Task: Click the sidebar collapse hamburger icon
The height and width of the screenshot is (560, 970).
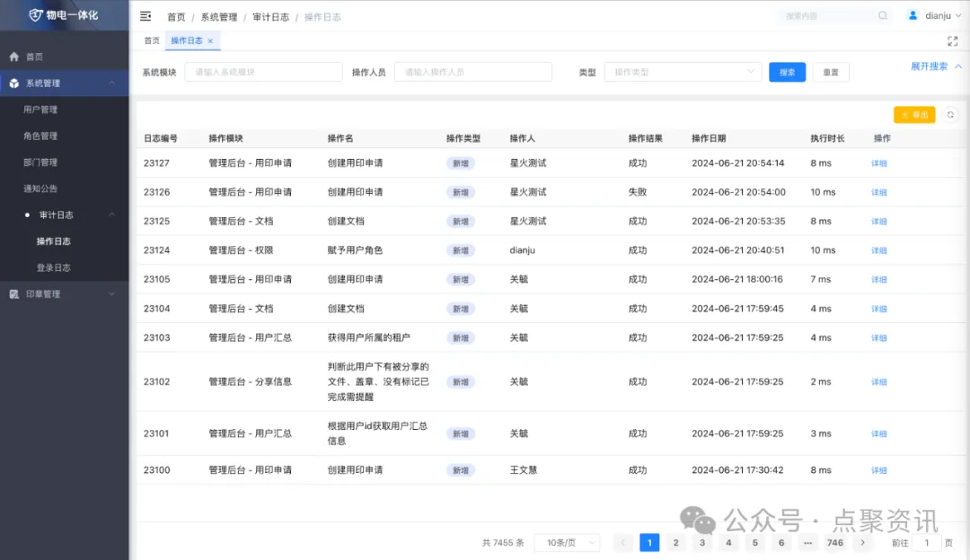Action: click(x=145, y=16)
